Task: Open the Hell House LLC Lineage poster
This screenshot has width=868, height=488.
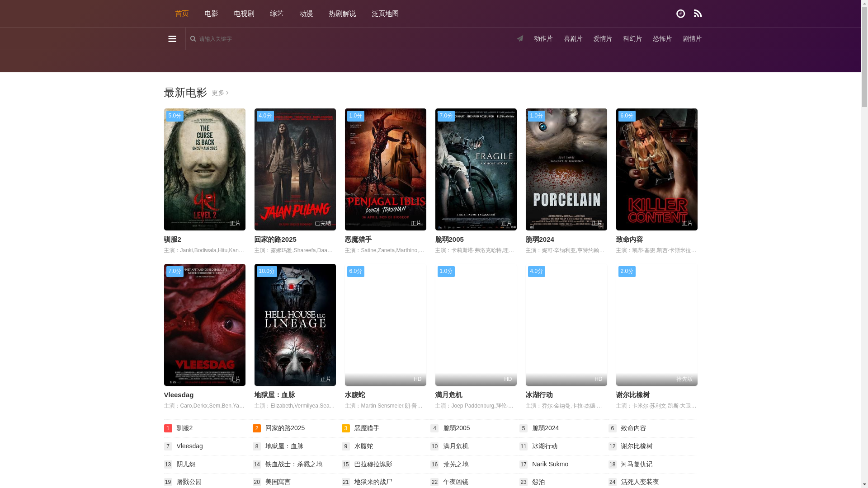Action: click(x=295, y=325)
